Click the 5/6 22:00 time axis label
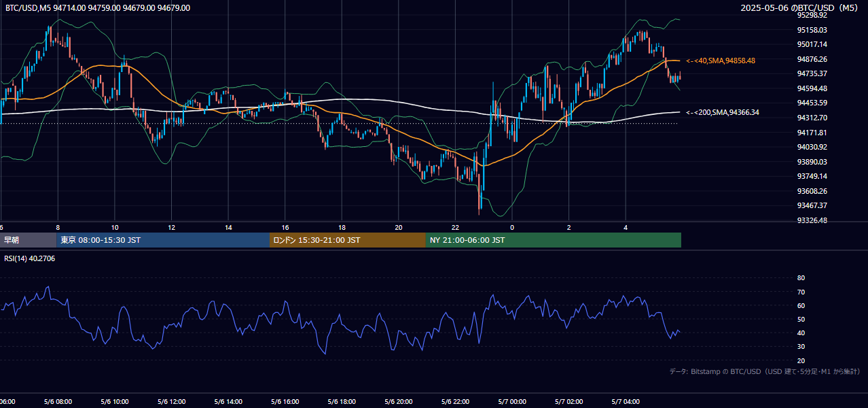 [455, 402]
